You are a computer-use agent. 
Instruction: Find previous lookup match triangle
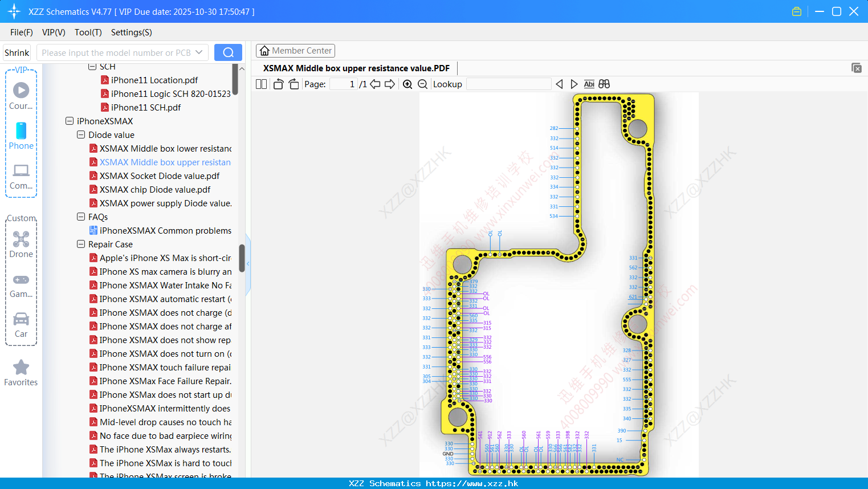(x=559, y=84)
